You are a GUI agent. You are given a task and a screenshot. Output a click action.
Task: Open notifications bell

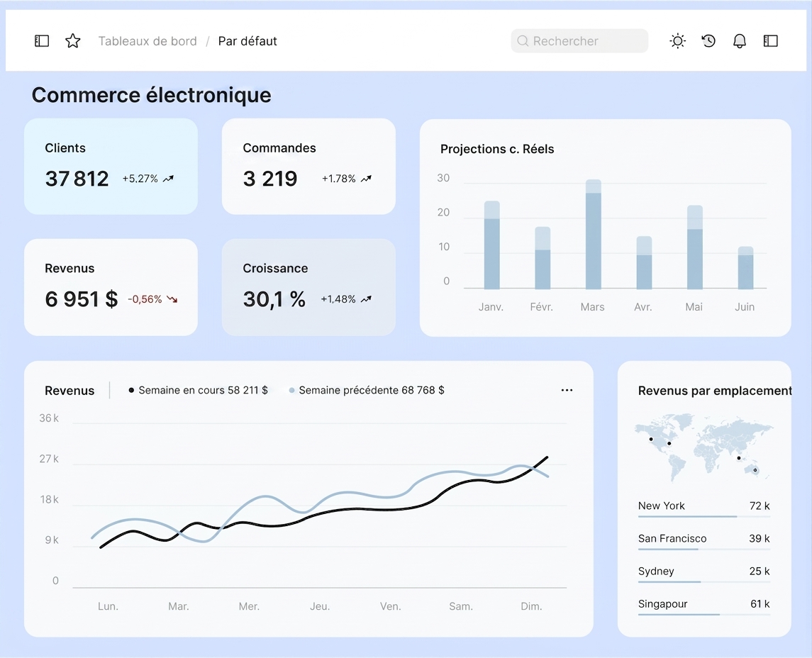740,41
